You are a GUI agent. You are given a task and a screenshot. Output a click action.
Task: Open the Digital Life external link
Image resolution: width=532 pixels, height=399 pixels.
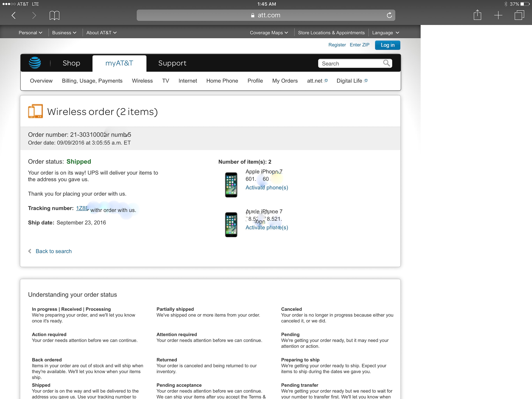352,81
